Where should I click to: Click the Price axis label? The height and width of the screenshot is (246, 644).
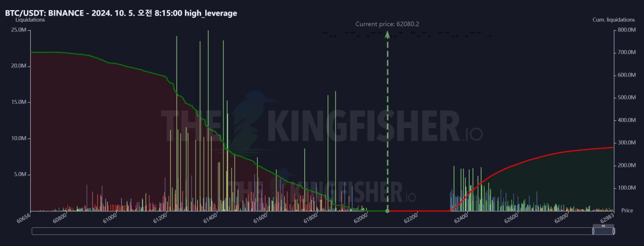point(627,210)
